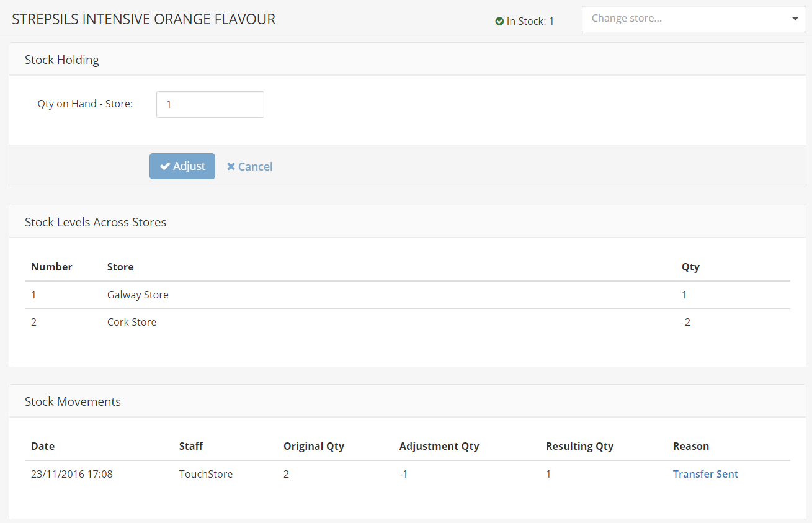
Task: Click the Resulting Qty column header
Action: tap(579, 446)
